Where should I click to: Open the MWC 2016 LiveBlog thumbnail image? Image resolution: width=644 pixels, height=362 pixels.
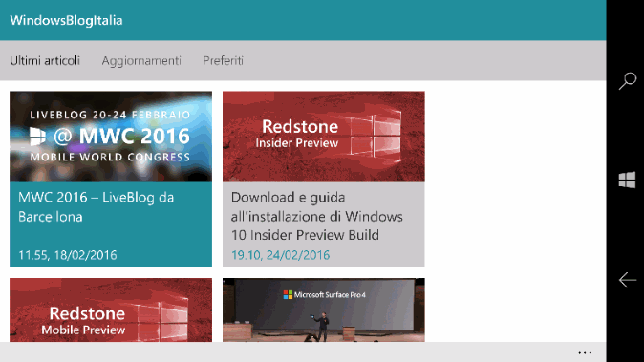pyautogui.click(x=111, y=137)
